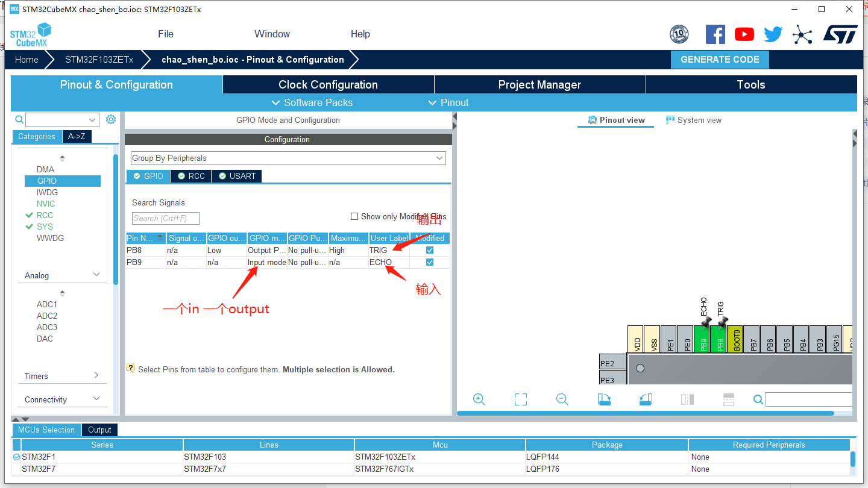This screenshot has height=488, width=868.
Task: Open the ST community network icon
Action: [x=802, y=34]
